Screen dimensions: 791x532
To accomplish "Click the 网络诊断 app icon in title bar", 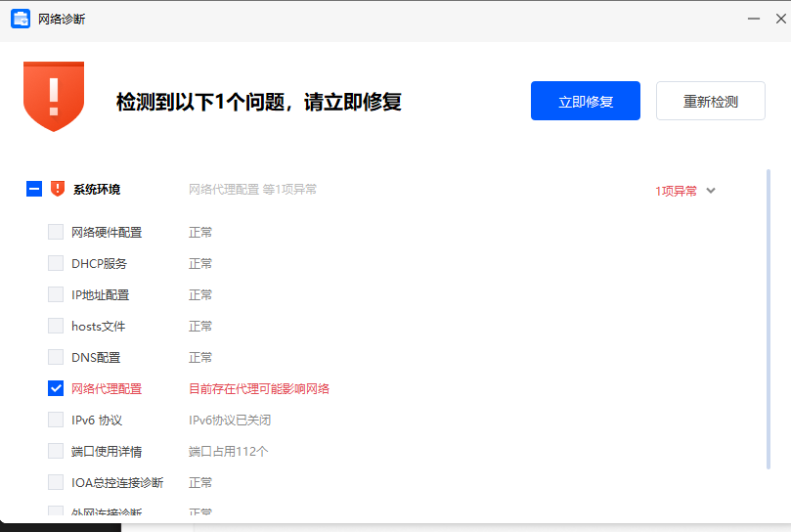I will point(21,19).
